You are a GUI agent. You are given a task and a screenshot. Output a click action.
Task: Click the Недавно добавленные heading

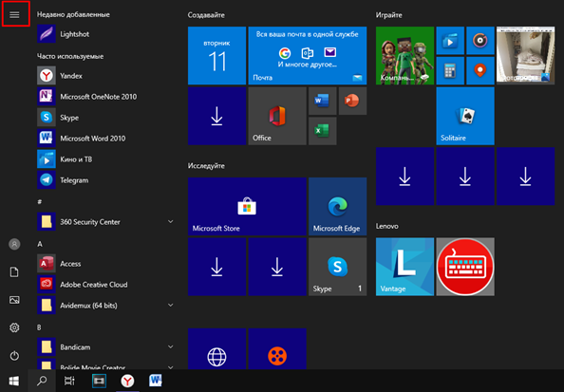pos(73,14)
